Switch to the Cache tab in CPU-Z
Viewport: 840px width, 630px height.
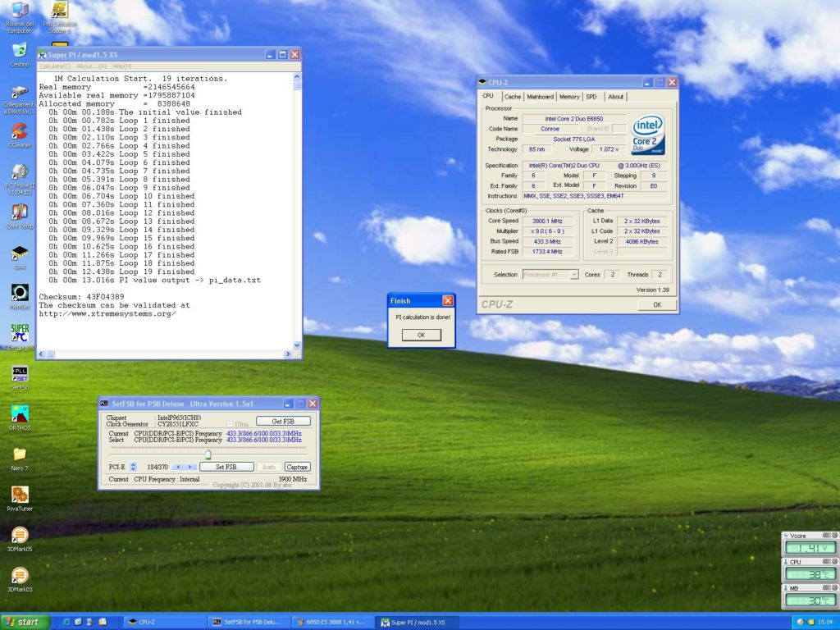click(513, 97)
